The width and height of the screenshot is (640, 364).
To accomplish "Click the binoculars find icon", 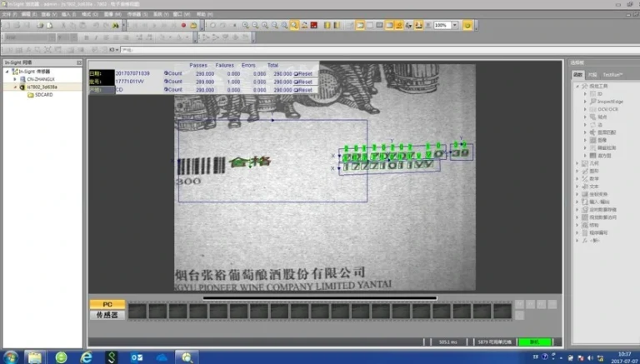I will click(116, 25).
